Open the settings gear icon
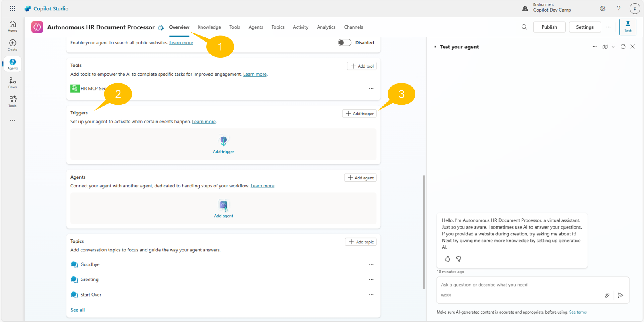Viewport: 644px width, 322px height. (x=603, y=8)
